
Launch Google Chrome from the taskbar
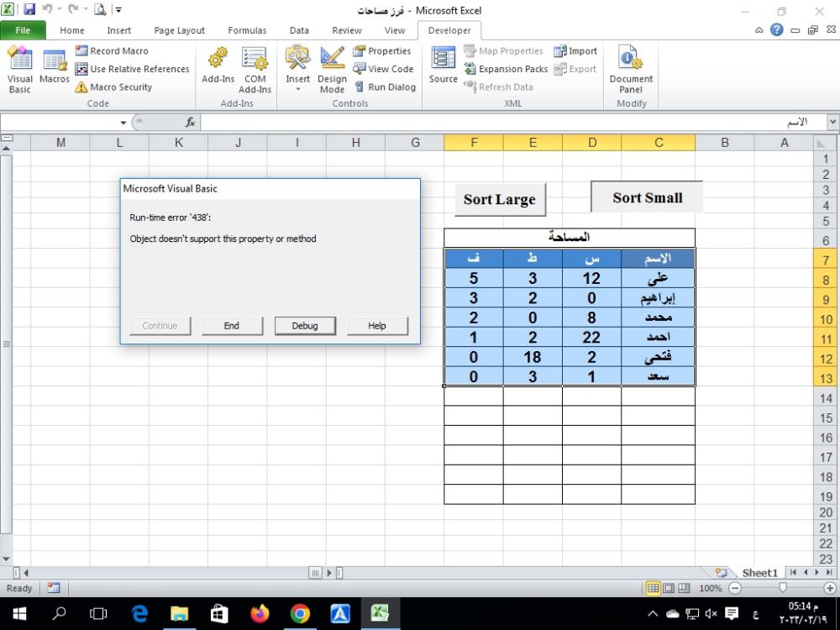300,613
